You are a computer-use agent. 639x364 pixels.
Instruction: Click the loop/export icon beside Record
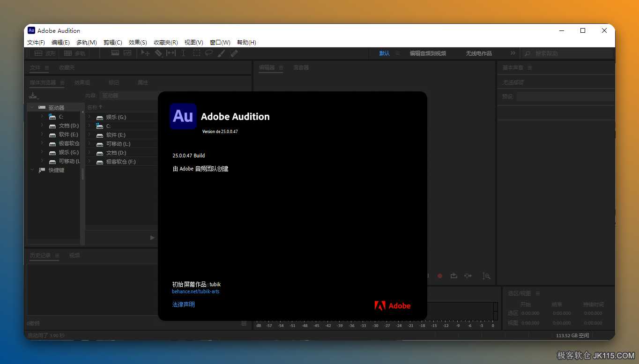click(454, 276)
